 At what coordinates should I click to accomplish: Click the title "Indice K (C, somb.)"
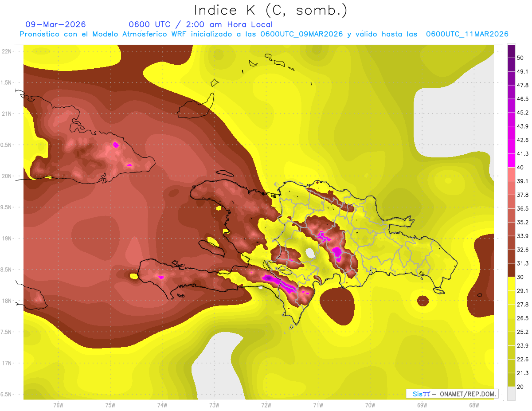coord(270,10)
